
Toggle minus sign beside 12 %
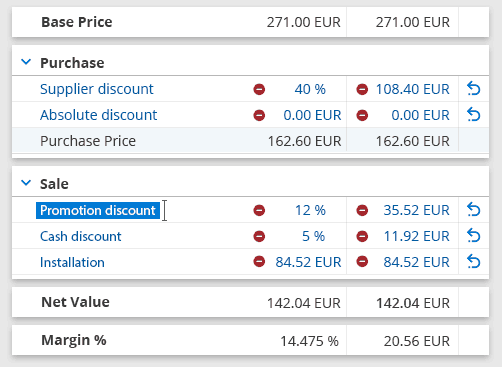click(259, 210)
